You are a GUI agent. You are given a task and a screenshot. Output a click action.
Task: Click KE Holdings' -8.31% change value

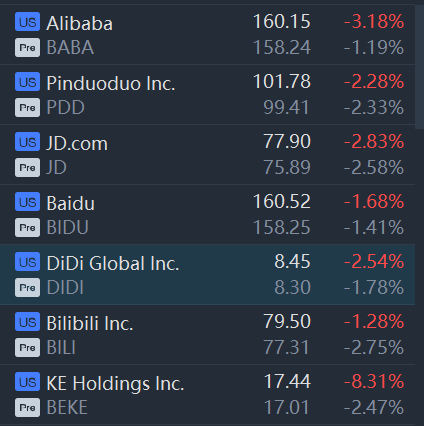click(374, 382)
